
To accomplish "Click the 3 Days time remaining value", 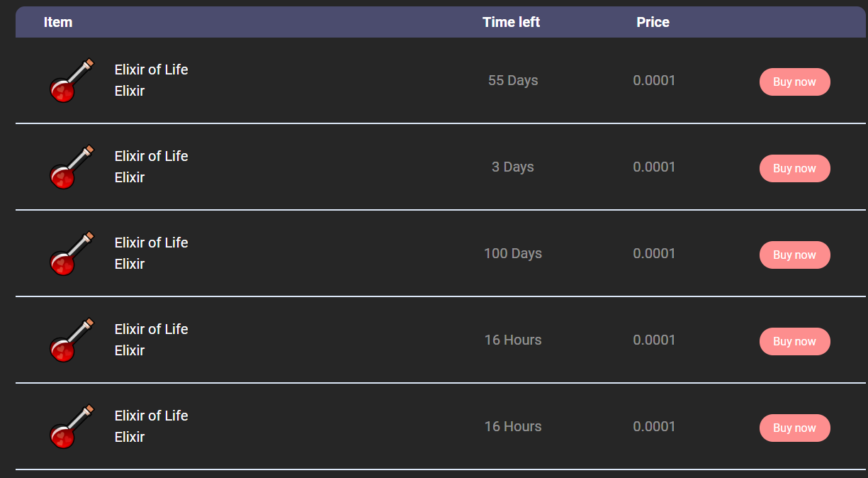I will [513, 167].
